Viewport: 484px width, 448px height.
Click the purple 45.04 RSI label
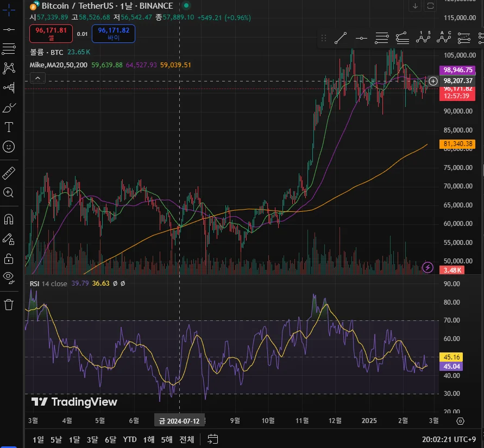tap(451, 366)
